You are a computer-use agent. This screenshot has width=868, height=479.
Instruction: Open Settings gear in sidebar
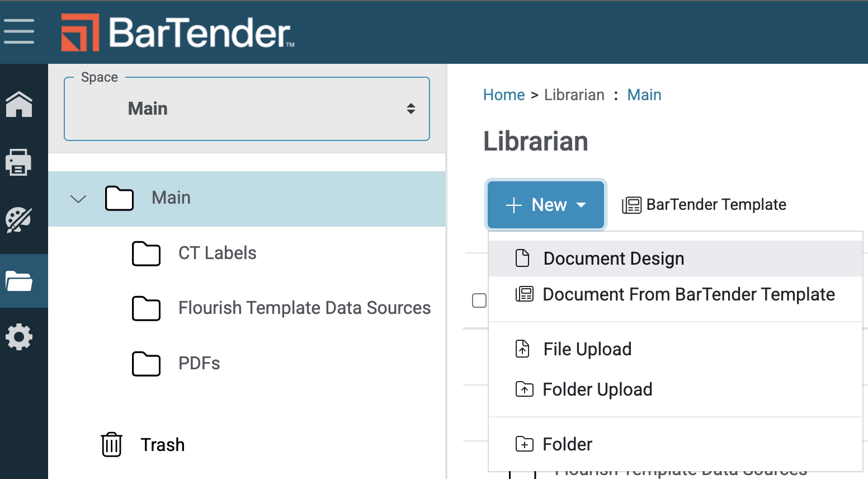coord(19,337)
